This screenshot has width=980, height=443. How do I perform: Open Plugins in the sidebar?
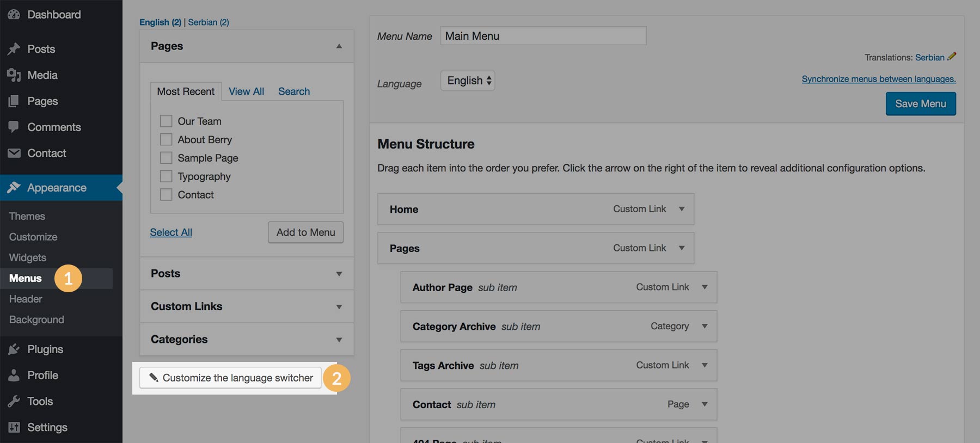(45, 349)
